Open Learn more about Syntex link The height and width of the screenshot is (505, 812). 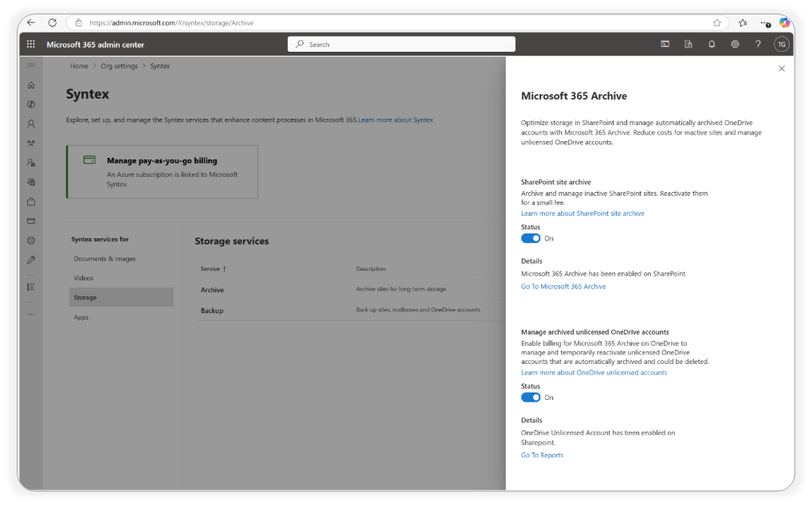tap(396, 120)
